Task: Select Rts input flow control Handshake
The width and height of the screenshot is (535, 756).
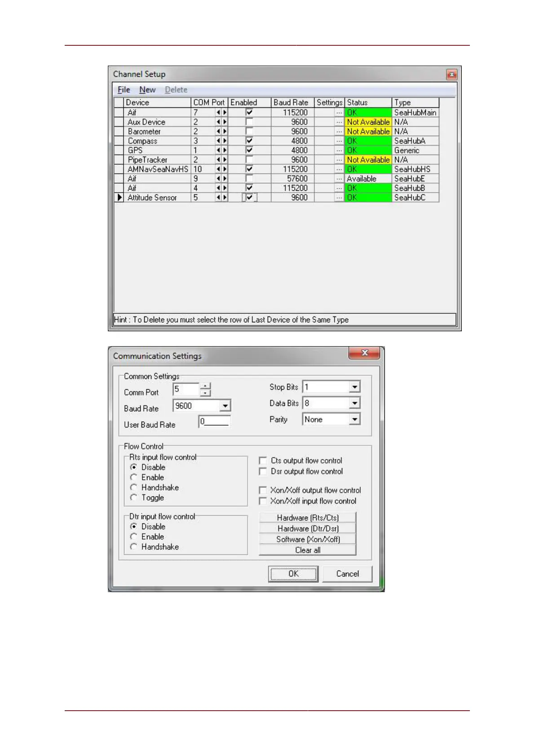Action: point(133,488)
